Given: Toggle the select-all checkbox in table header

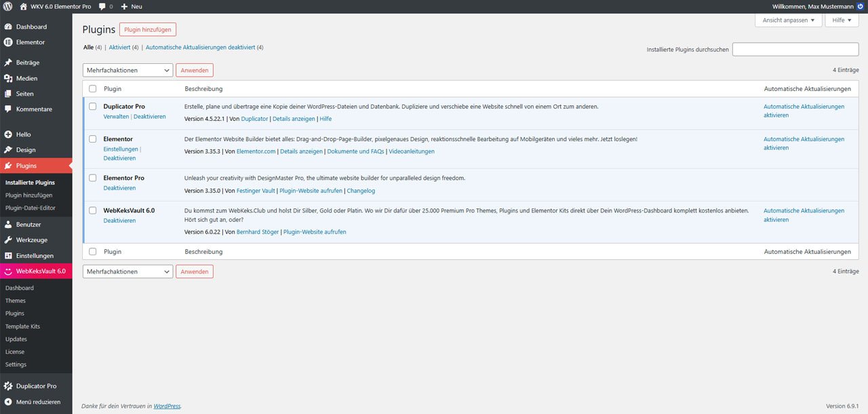Looking at the screenshot, I should (x=93, y=89).
